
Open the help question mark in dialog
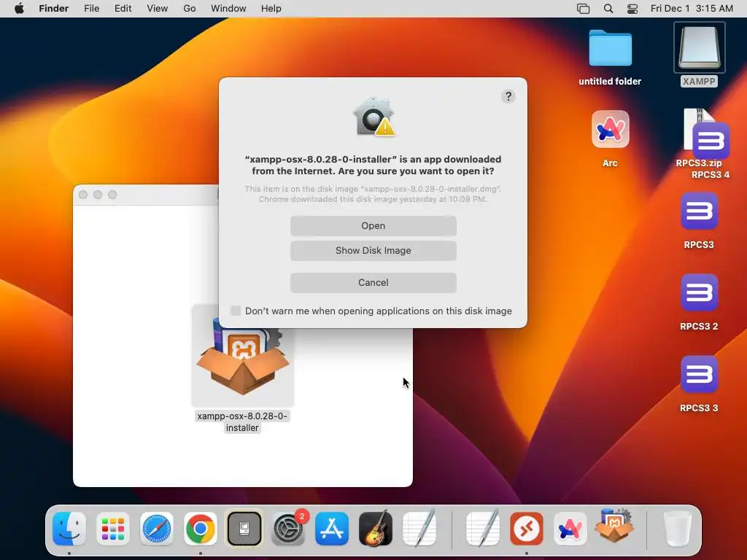coord(508,97)
